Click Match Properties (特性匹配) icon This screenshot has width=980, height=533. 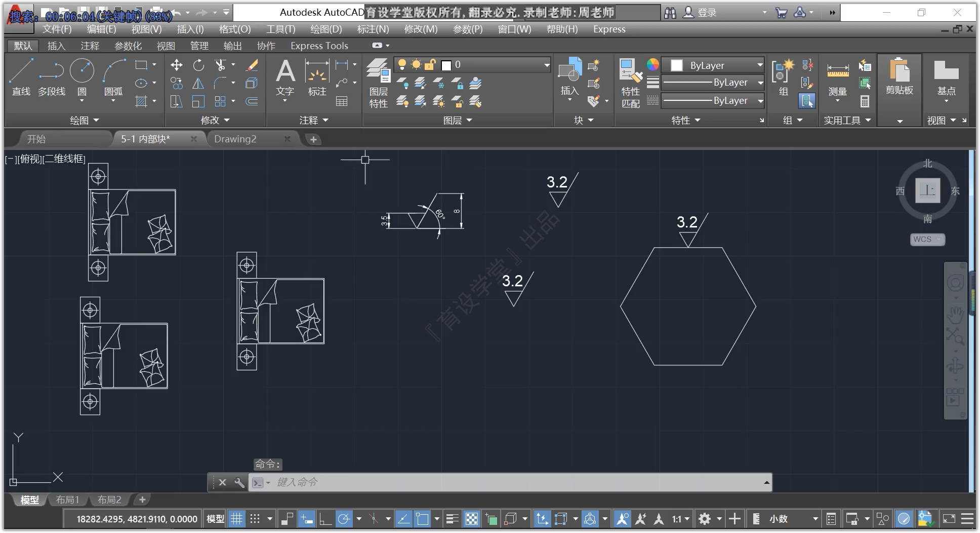coord(631,83)
